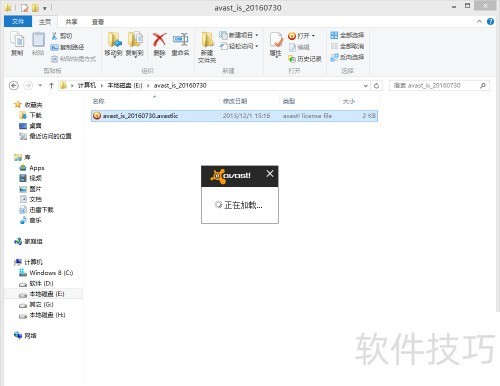
Task: Click 复制路径 (Copy path) in ribbon
Action: (67, 47)
